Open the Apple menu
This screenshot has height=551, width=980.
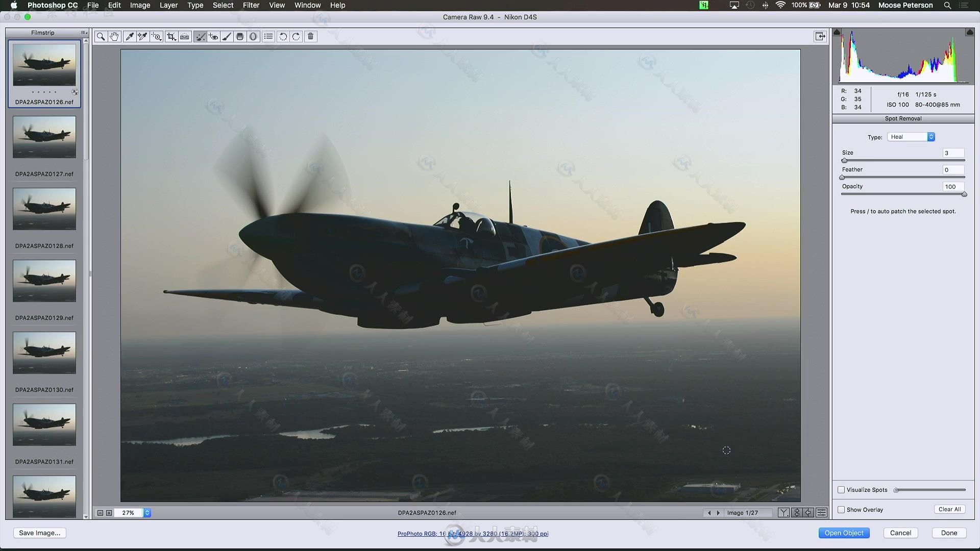(x=14, y=5)
